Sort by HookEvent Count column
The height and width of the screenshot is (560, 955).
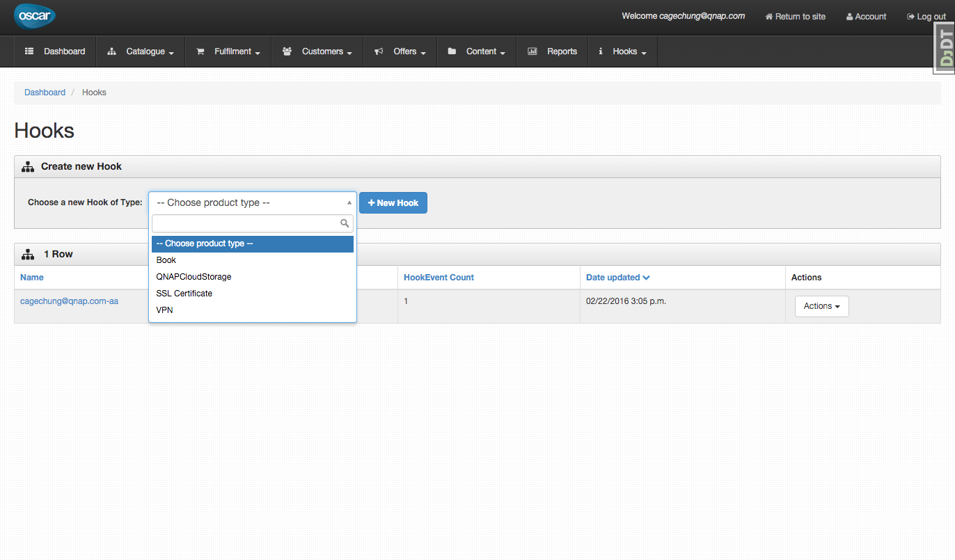(x=439, y=278)
